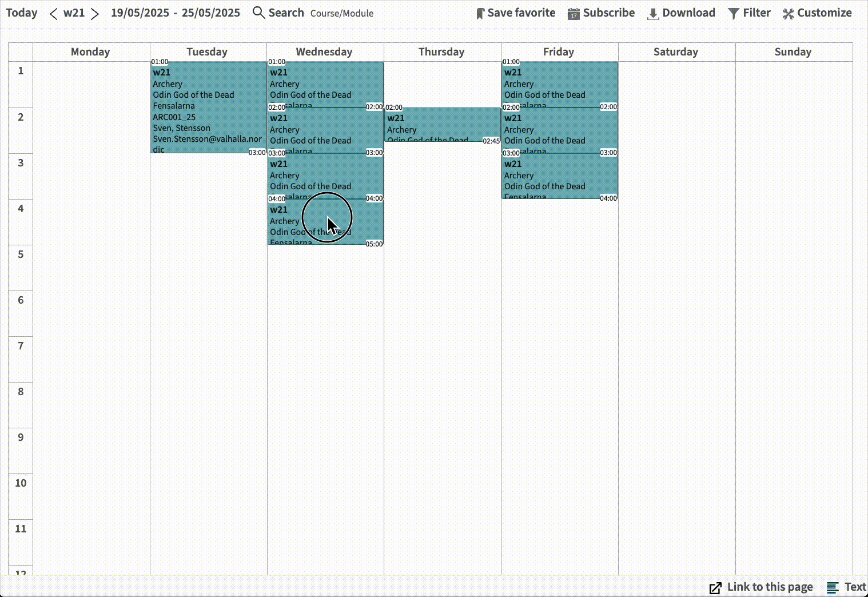
Task: Click the Subscribe label
Action: 609,13
